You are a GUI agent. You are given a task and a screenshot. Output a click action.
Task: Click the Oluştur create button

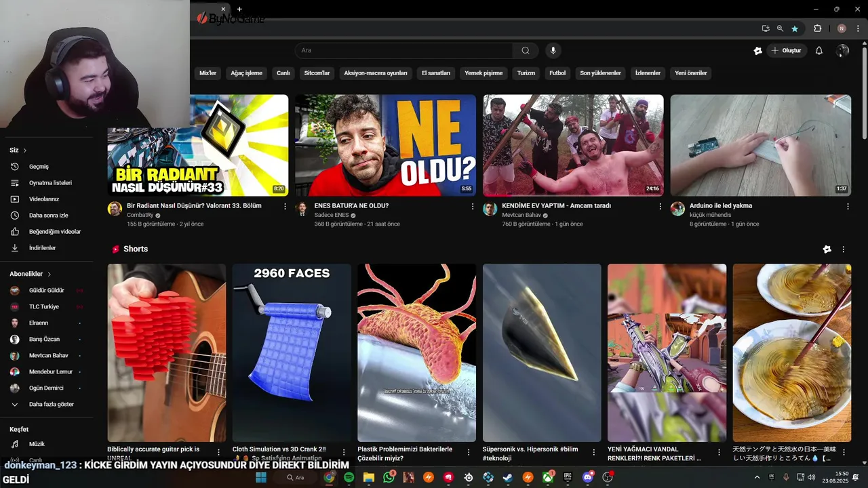coord(786,50)
